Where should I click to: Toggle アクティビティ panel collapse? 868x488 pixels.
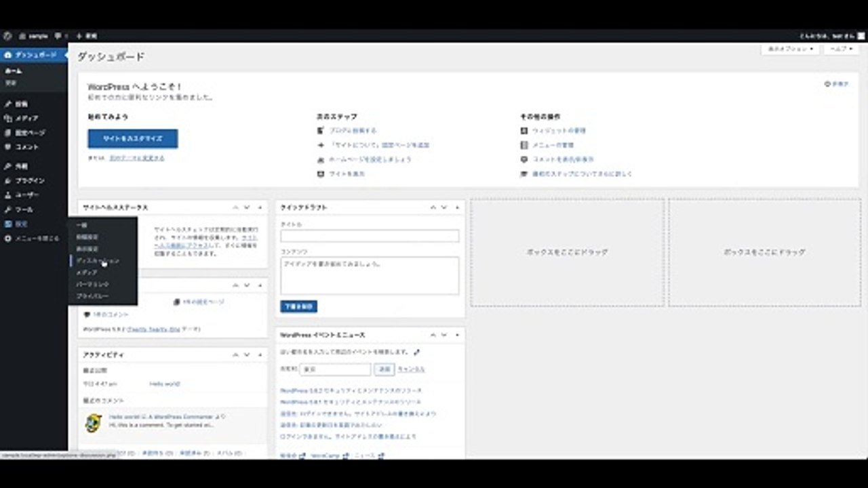260,355
